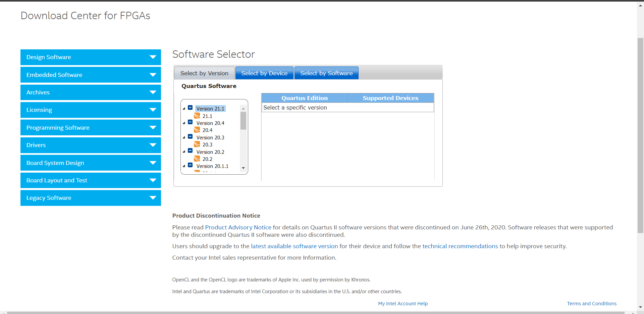Click the orange Quartus icon beside 20.2
Viewport: 644px width, 314px height.
pos(198,159)
